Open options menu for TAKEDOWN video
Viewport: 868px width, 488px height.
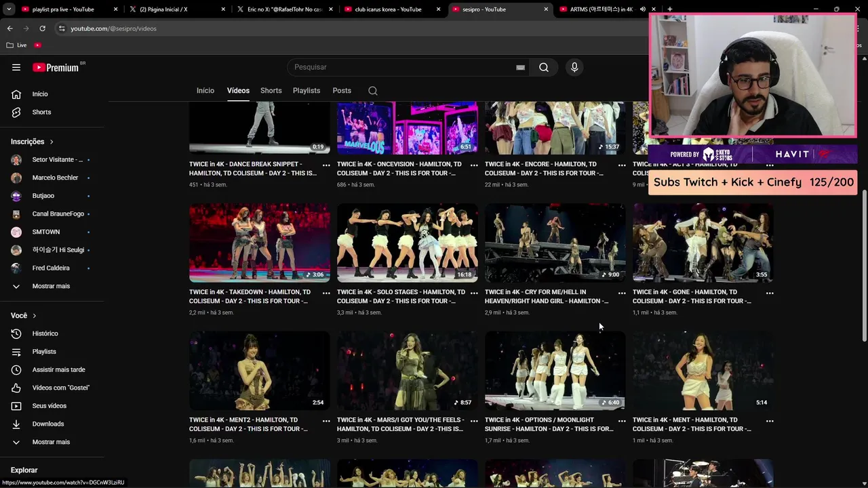tap(326, 293)
